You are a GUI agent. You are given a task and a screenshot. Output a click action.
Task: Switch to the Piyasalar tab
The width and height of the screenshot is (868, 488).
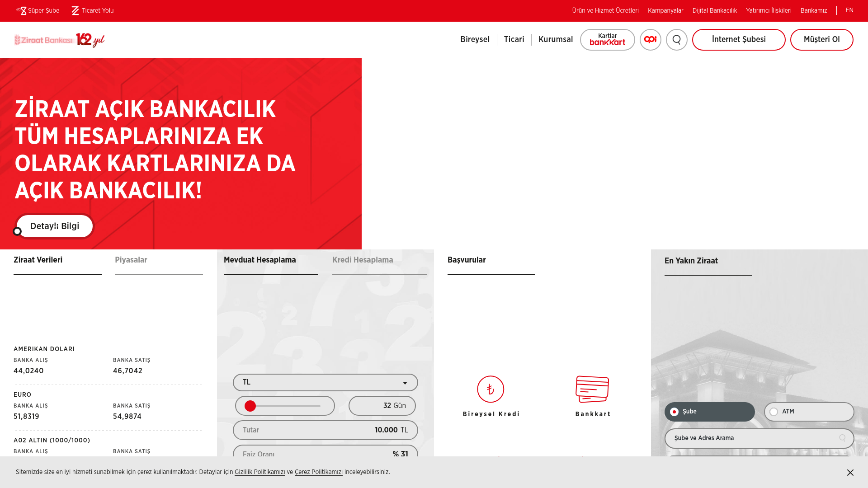point(159,260)
